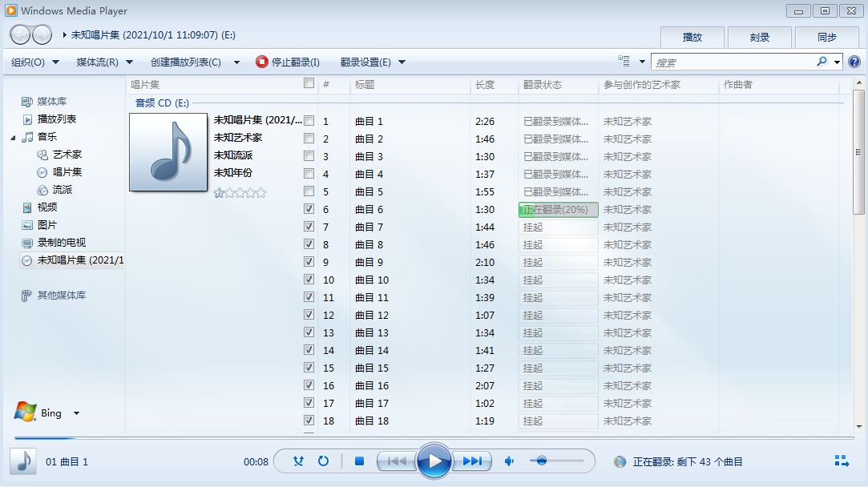Collapse the 音乐 tree node
The height and width of the screenshot is (487, 868).
coord(14,138)
